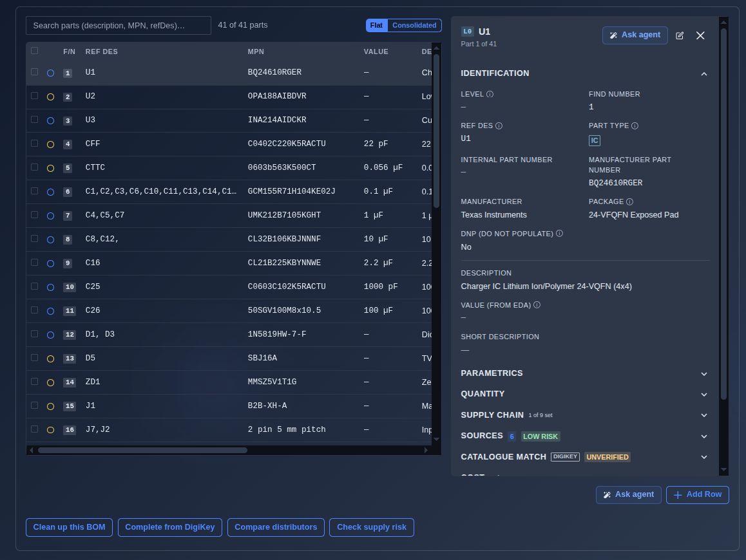746x560 pixels.
Task: Check the checkbox for INA214AIDCKR row
Action: tap(34, 119)
